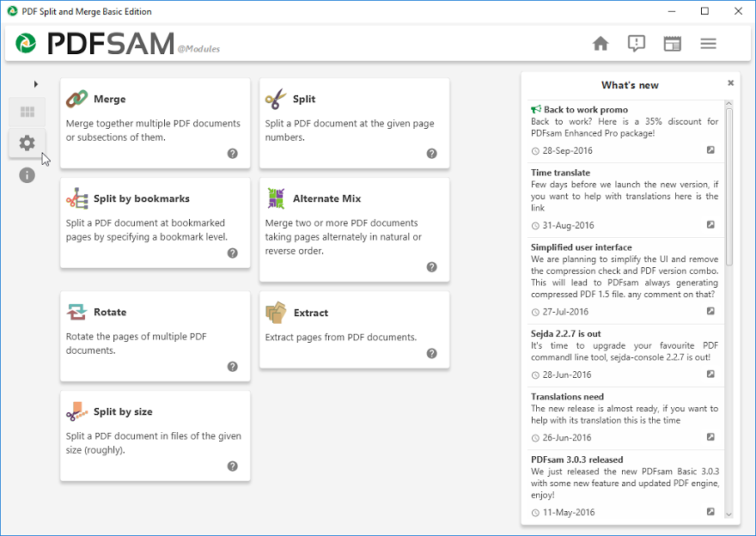Viewport: 756px width, 536px height.
Task: Open link for PDFsam 3.0.3 released
Action: point(710,511)
